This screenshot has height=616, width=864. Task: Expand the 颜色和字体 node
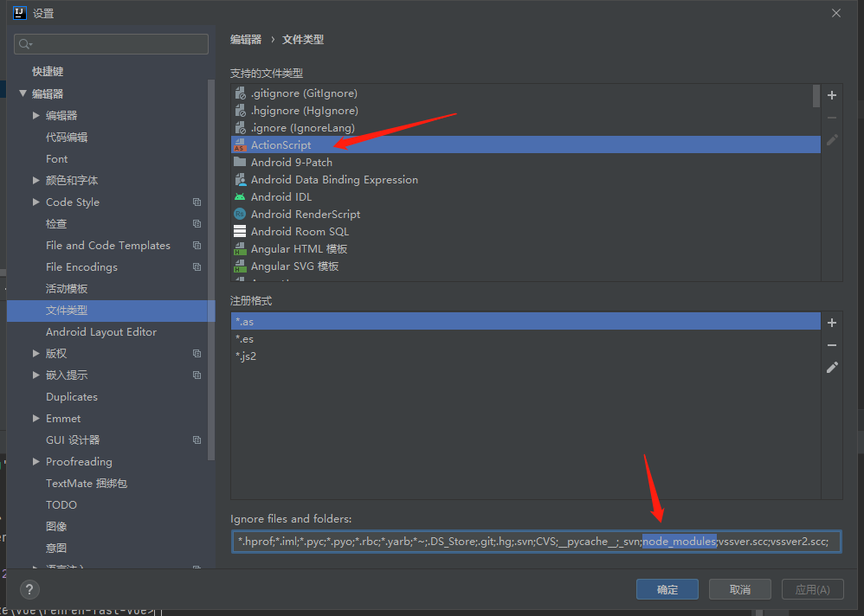pyautogui.click(x=35, y=180)
